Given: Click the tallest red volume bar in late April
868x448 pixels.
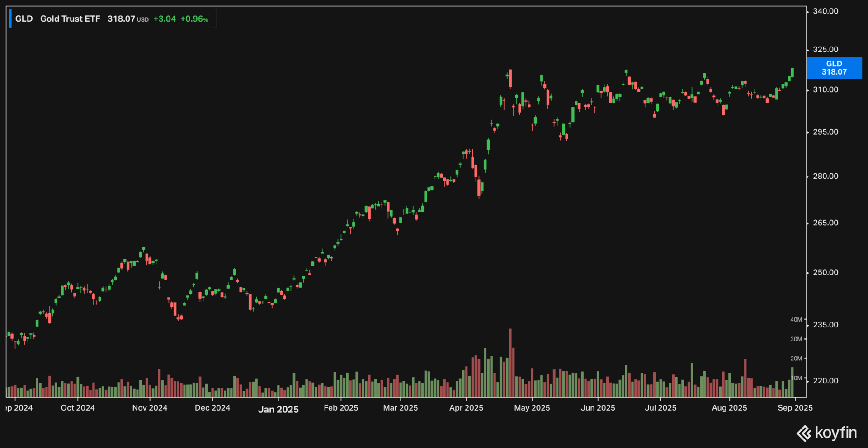Looking at the screenshot, I should (510, 363).
